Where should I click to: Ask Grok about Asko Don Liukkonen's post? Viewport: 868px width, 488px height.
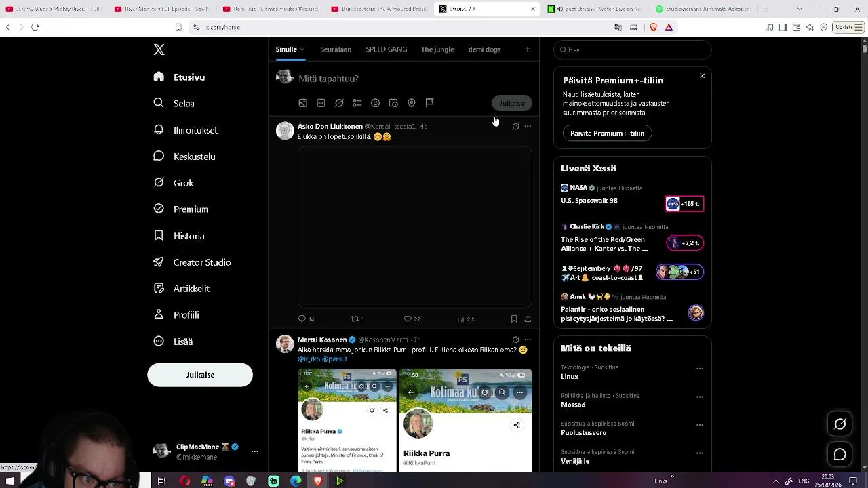515,127
